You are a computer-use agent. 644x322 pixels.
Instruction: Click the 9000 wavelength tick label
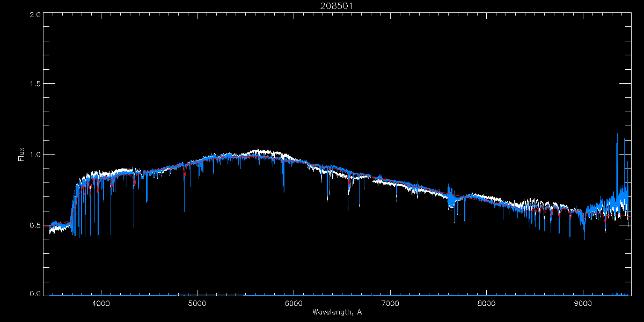(583, 303)
